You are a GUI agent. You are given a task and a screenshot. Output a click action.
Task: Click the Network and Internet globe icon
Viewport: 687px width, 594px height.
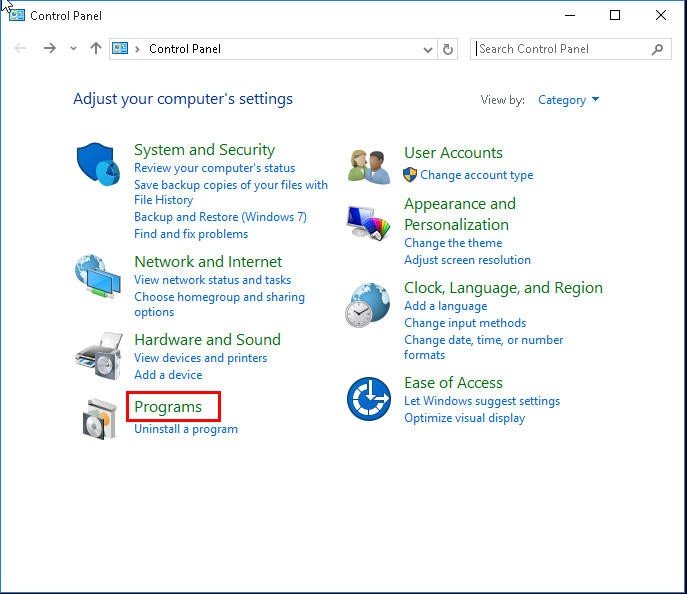click(x=98, y=276)
